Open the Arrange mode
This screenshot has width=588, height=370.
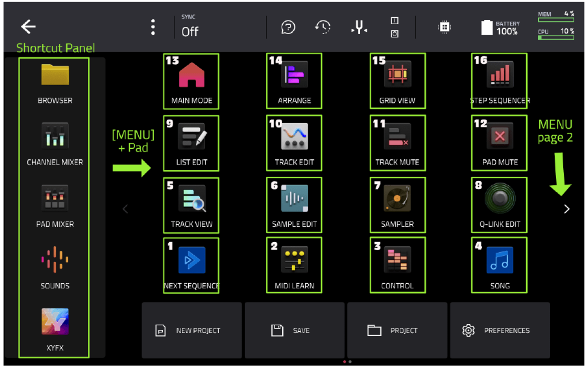(294, 81)
